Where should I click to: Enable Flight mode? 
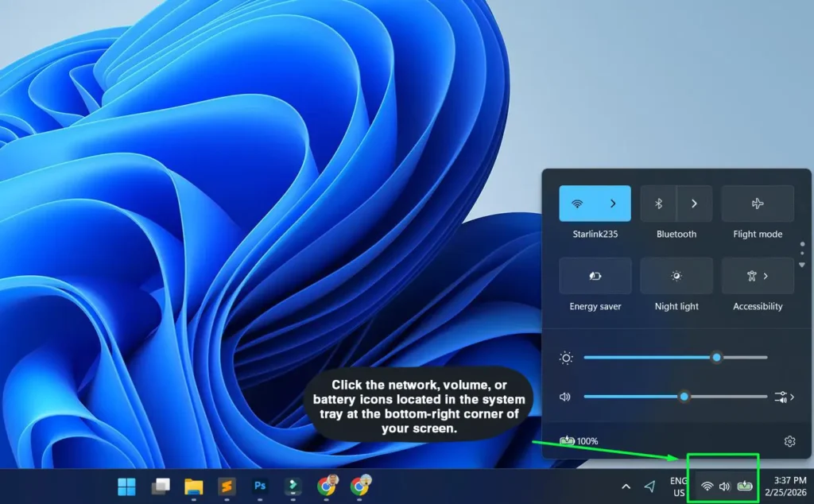pyautogui.click(x=757, y=203)
